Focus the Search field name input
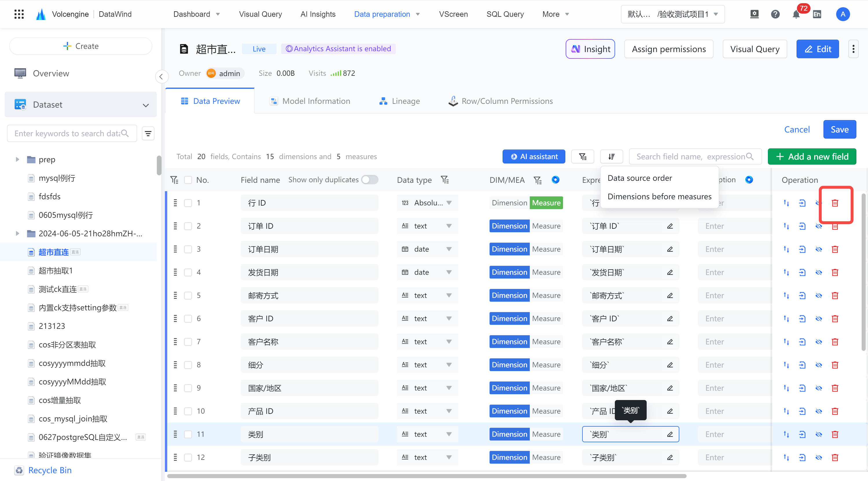This screenshot has height=481, width=868. click(695, 157)
